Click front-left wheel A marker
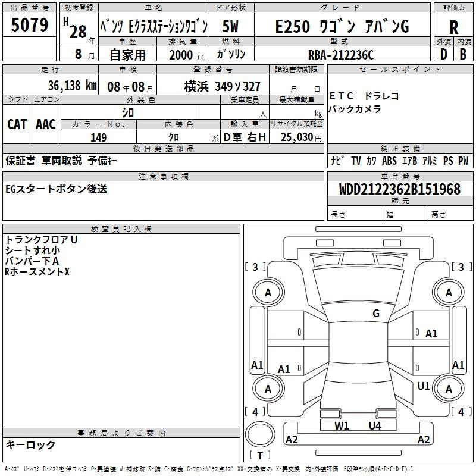This screenshot has width=476, height=476. click(x=268, y=293)
